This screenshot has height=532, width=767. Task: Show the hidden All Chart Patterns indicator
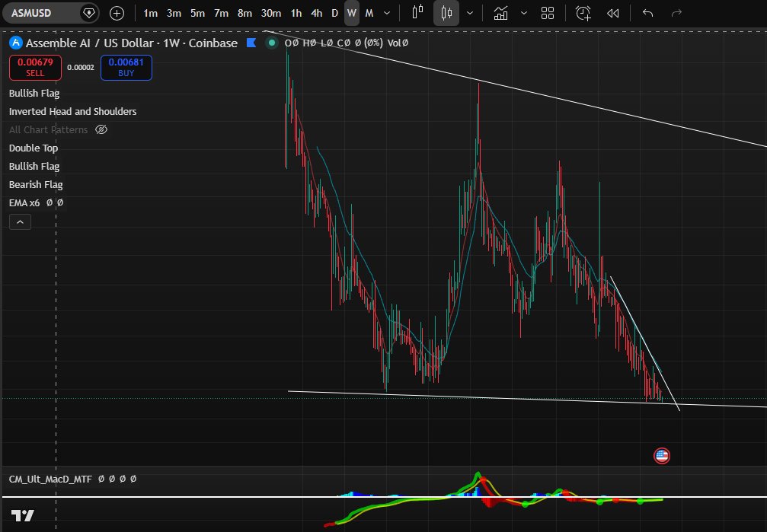pos(101,129)
